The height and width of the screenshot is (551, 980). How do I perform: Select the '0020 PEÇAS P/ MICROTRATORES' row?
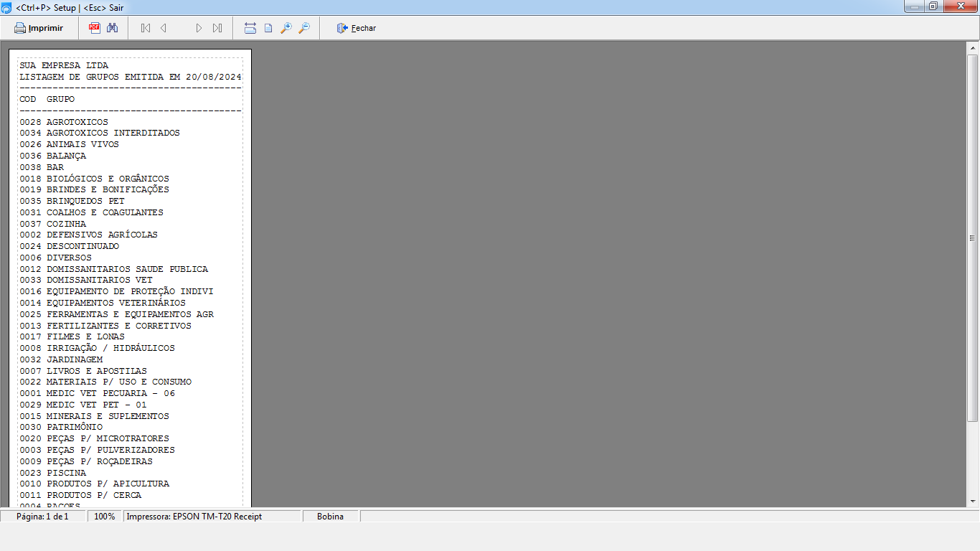[x=95, y=438]
